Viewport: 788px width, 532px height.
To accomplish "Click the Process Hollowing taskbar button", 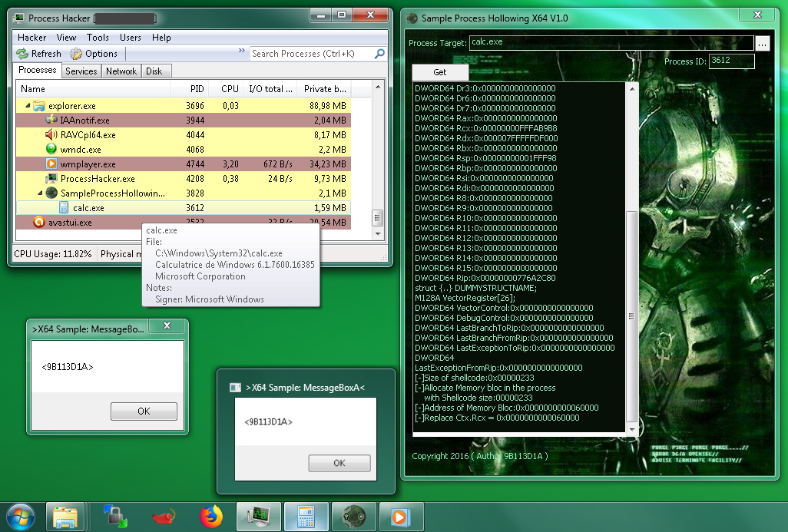I will pyautogui.click(x=354, y=517).
